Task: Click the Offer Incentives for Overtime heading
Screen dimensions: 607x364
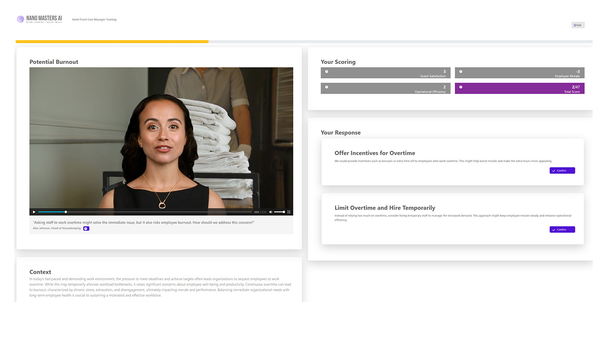Action: coord(375,153)
